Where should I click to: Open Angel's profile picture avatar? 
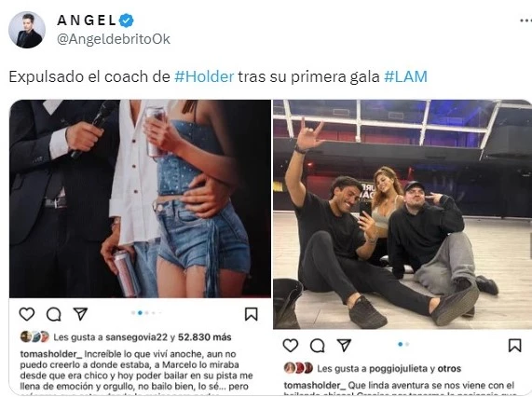tap(27, 30)
